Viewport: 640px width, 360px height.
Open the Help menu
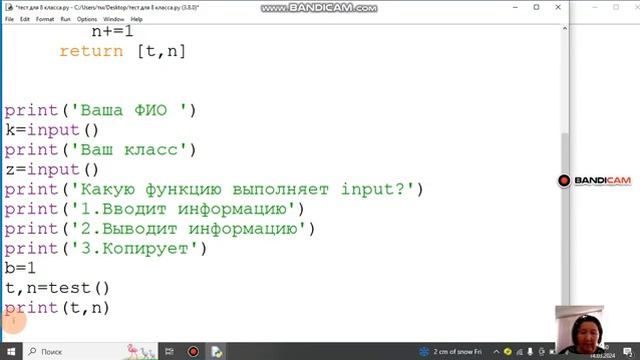(x=136, y=19)
